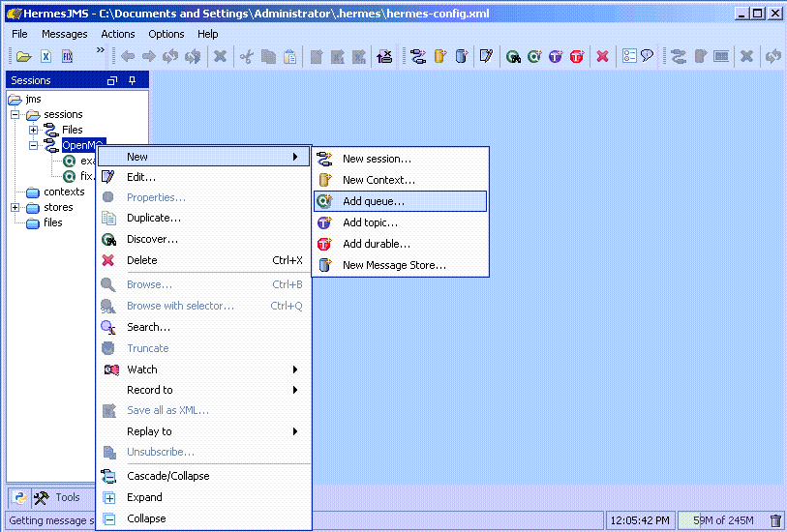787x532 pixels.
Task: Click the trash can icon in status bar
Action: 775,520
